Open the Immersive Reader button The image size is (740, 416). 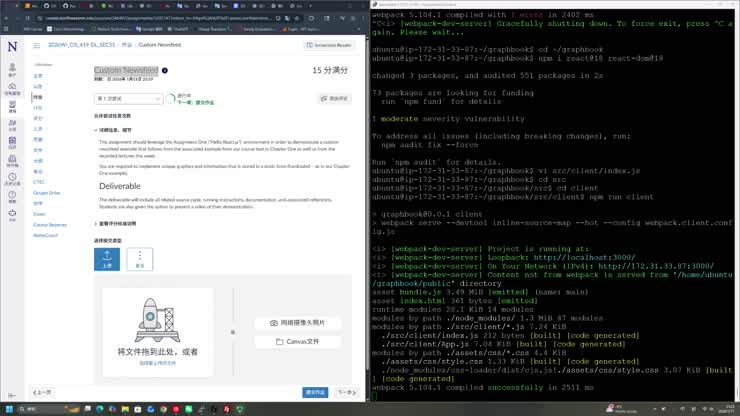click(329, 45)
